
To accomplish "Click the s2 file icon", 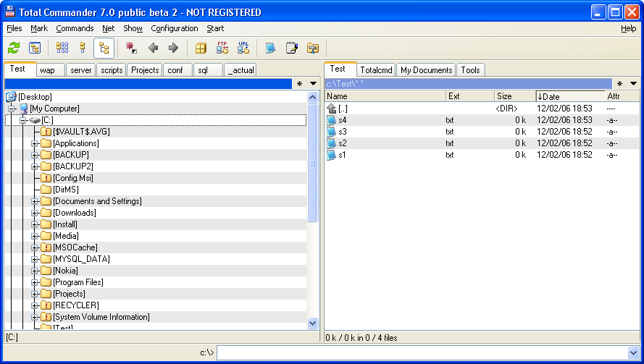I will [x=332, y=143].
